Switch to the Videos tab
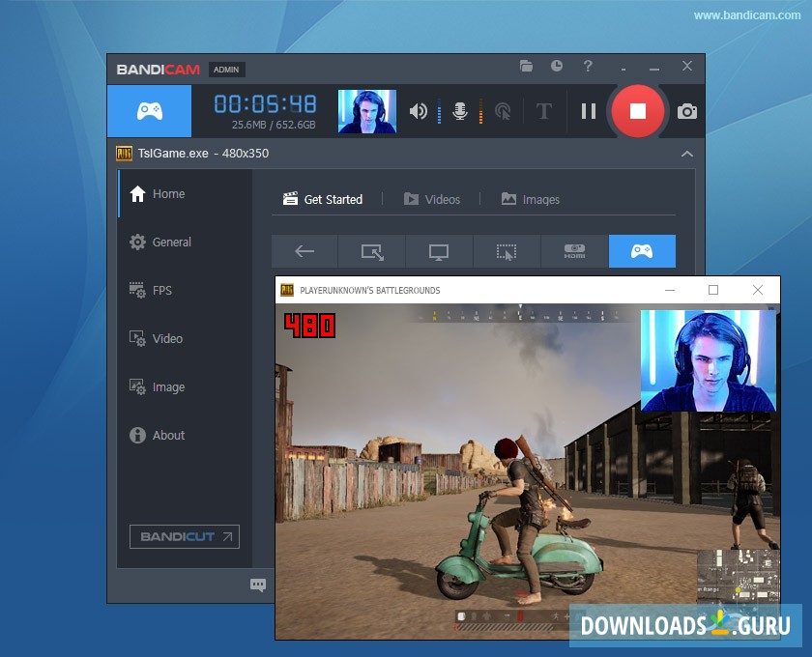Screen dimensions: 812x657 [432, 199]
